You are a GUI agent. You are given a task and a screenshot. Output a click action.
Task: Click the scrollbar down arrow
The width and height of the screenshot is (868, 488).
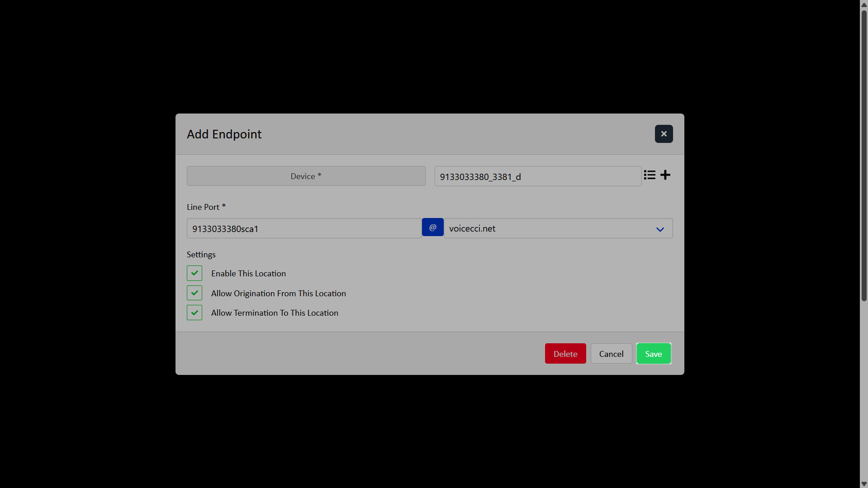tap(864, 484)
